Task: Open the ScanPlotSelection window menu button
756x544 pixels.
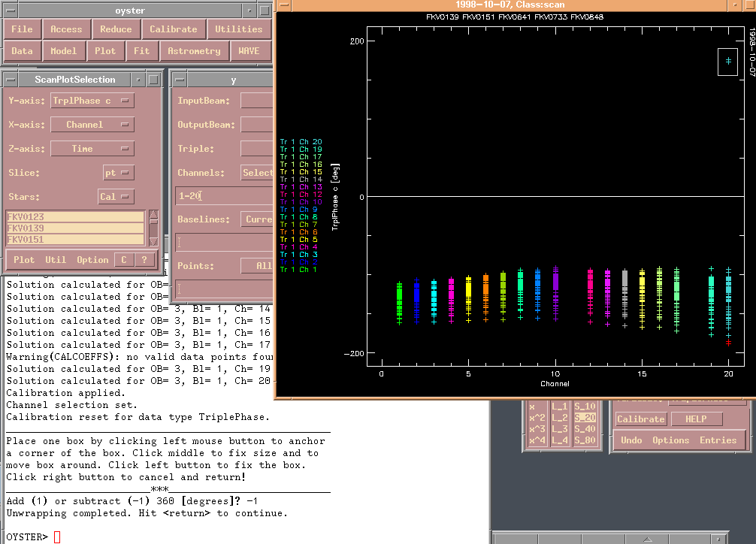Action: pyautogui.click(x=10, y=79)
